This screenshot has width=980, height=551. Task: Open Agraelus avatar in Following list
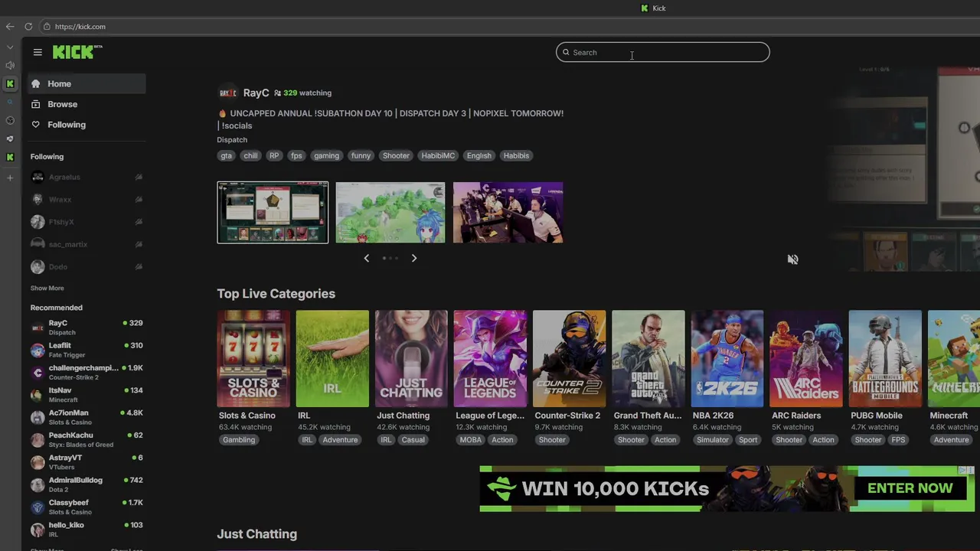pyautogui.click(x=38, y=177)
